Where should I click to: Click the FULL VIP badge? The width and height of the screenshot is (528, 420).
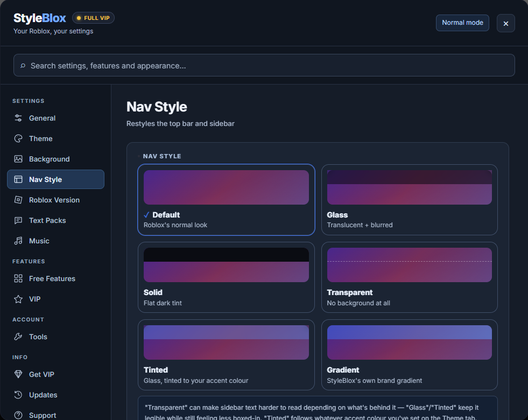(x=93, y=18)
